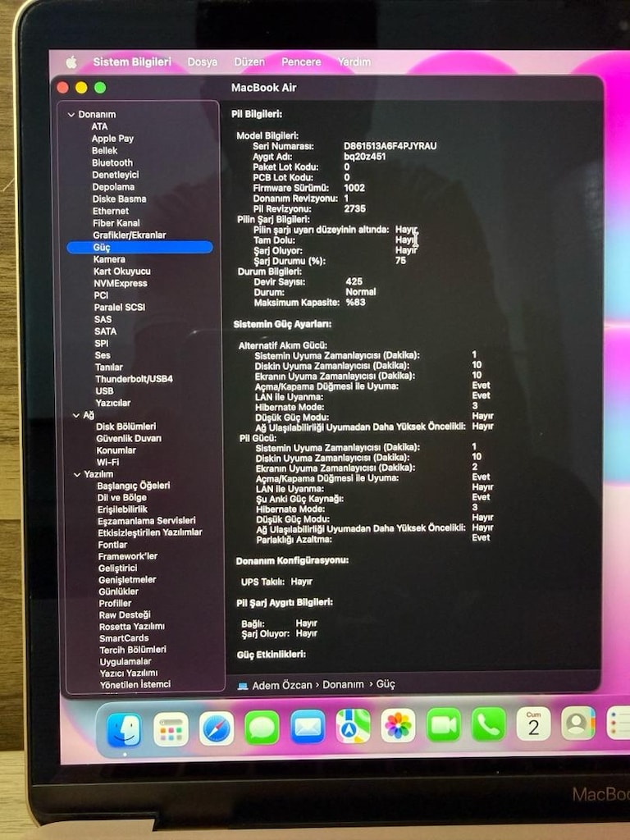Open the Sistem Bilgileri menu
The height and width of the screenshot is (840, 630).
[132, 62]
